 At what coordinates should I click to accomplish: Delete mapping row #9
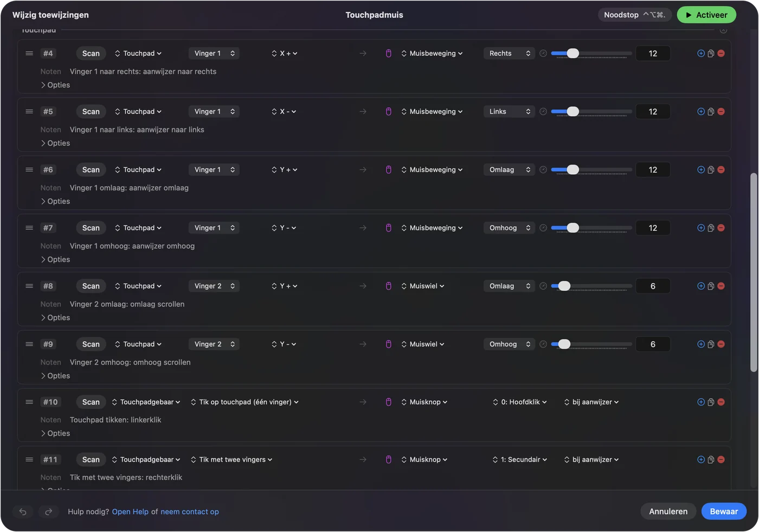(x=721, y=344)
